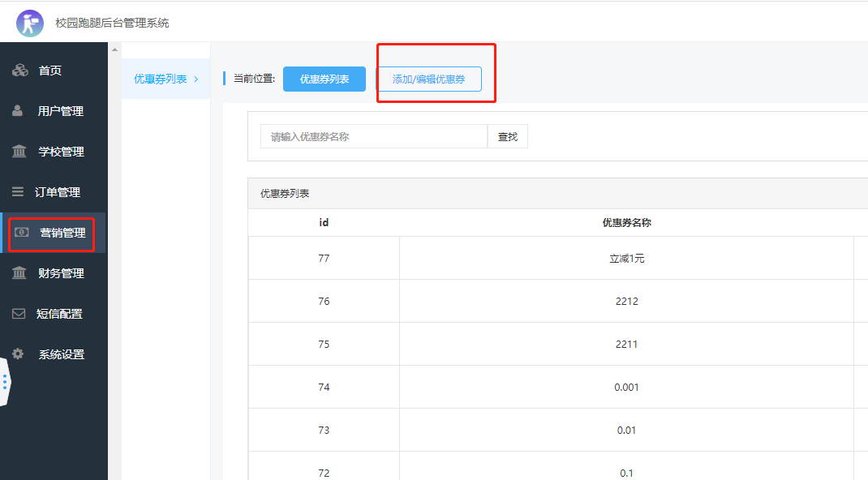This screenshot has height=480, width=868.
Task: Click the three-dot side handle
Action: [x=4, y=382]
